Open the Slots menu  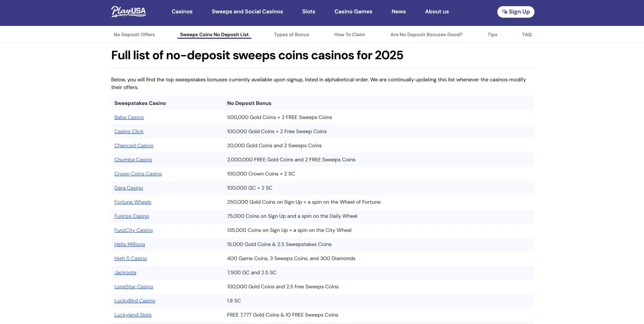coord(309,12)
